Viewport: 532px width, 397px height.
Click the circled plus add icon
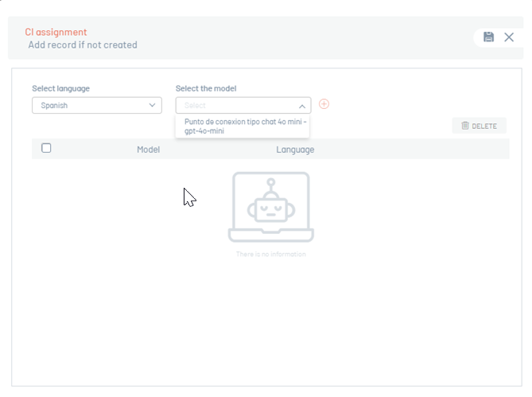coord(324,104)
